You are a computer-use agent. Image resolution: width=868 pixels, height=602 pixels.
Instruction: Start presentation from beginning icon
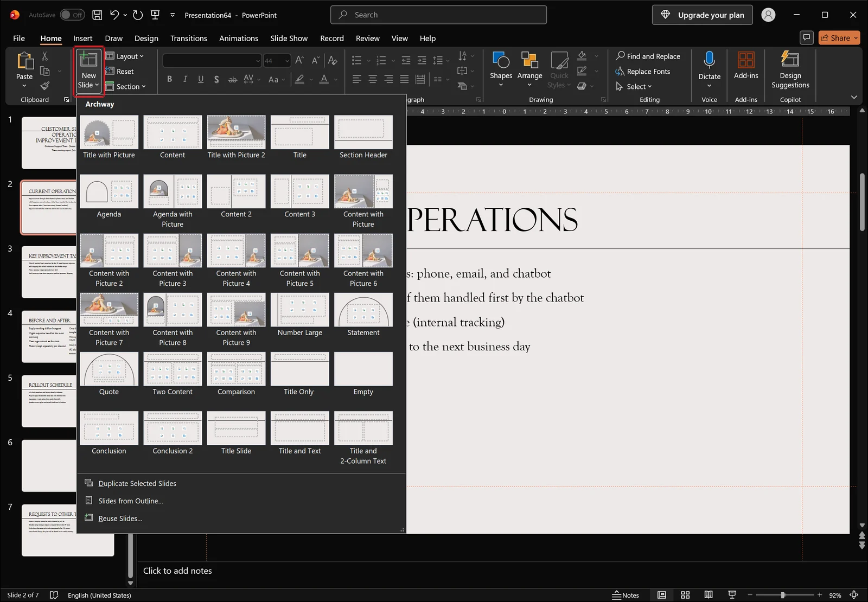coord(155,15)
